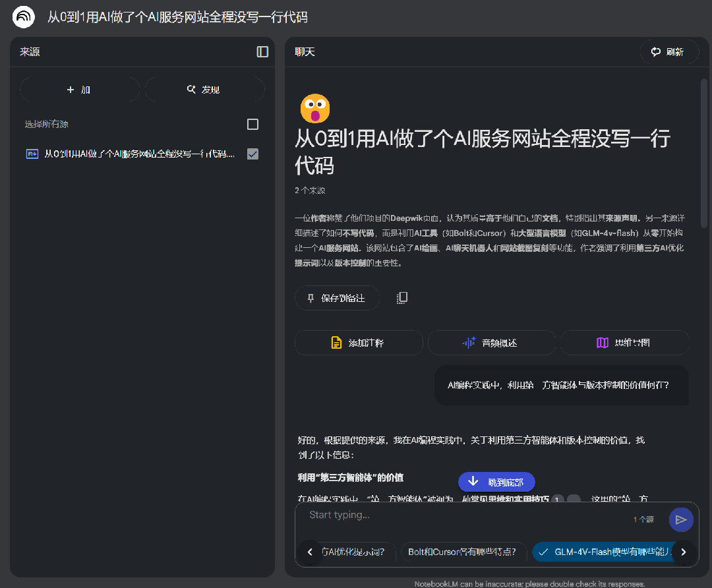Open citation number 1 badge
This screenshot has width=712, height=588.
pos(557,498)
